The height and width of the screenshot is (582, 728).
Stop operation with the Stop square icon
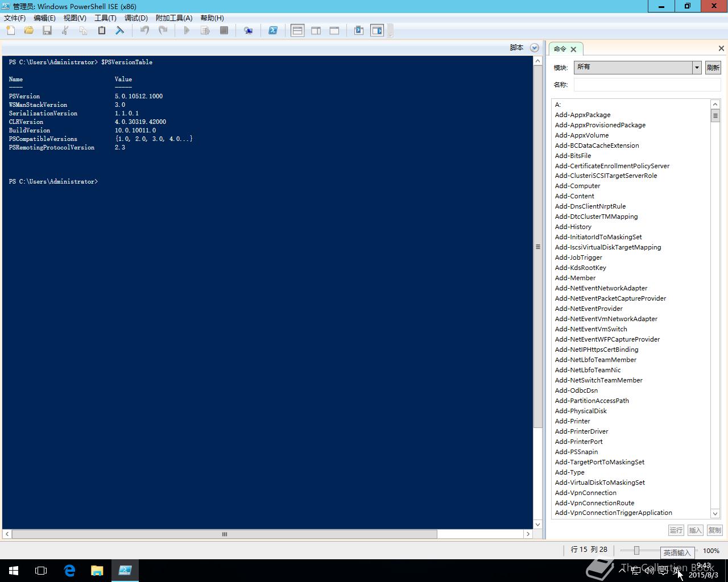[224, 31]
